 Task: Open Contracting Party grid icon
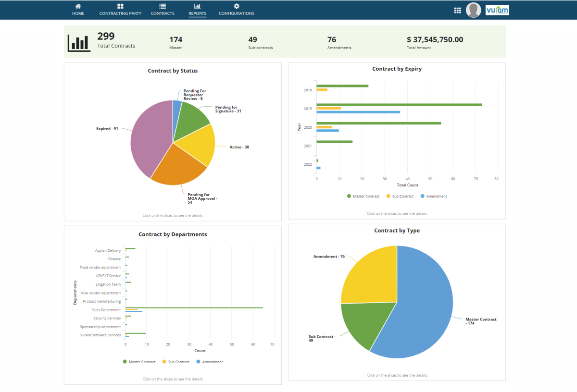click(x=120, y=6)
